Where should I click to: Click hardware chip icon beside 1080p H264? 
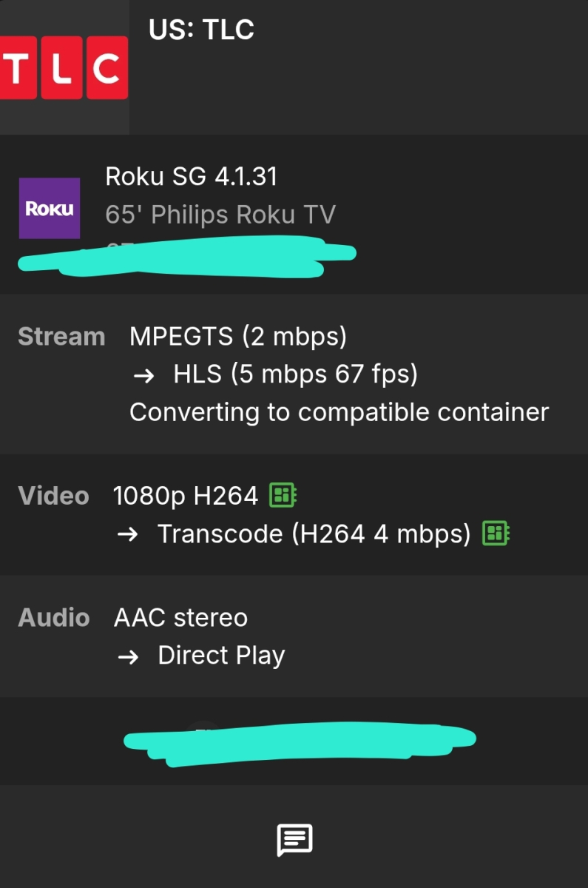(283, 495)
